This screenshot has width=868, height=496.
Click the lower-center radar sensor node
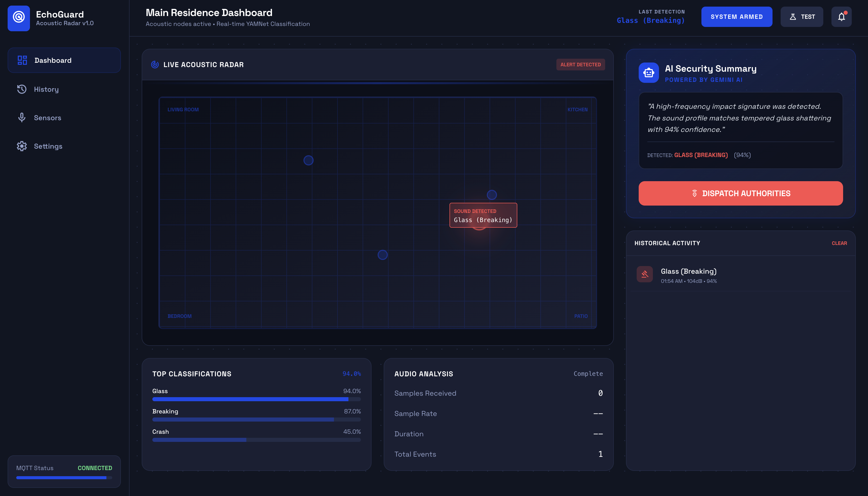tap(383, 255)
